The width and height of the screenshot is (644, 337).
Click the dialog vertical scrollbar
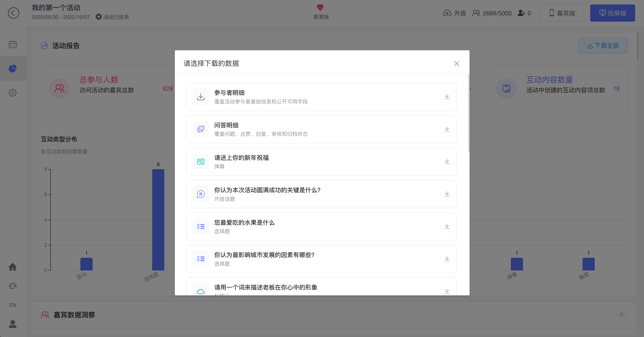click(468, 113)
